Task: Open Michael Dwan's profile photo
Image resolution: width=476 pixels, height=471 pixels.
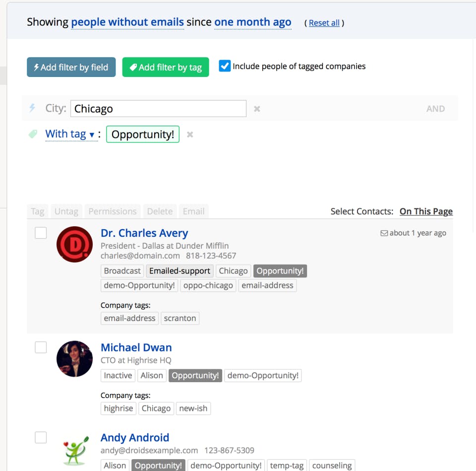Action: (x=74, y=358)
